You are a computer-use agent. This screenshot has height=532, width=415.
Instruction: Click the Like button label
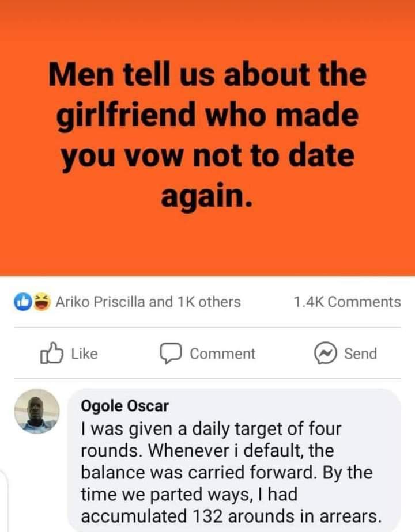point(85,354)
